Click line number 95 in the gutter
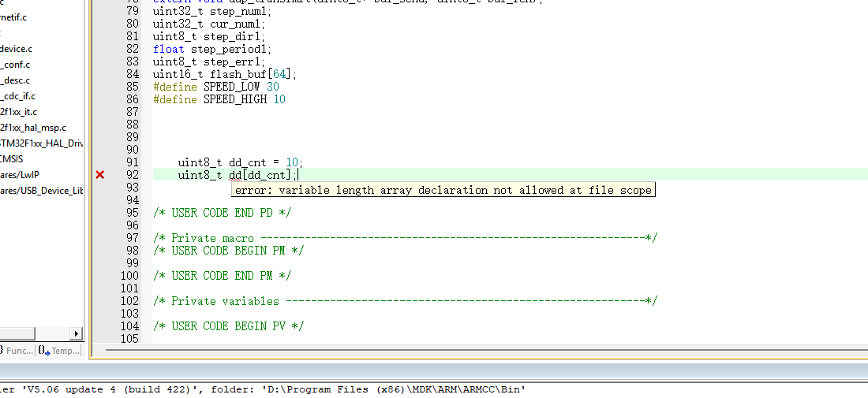868x398 pixels. point(133,213)
